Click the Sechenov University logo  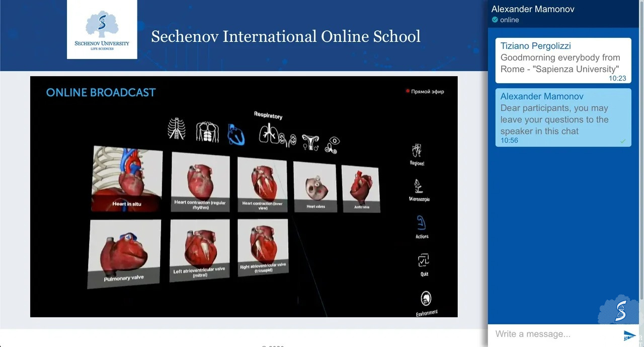(x=102, y=29)
